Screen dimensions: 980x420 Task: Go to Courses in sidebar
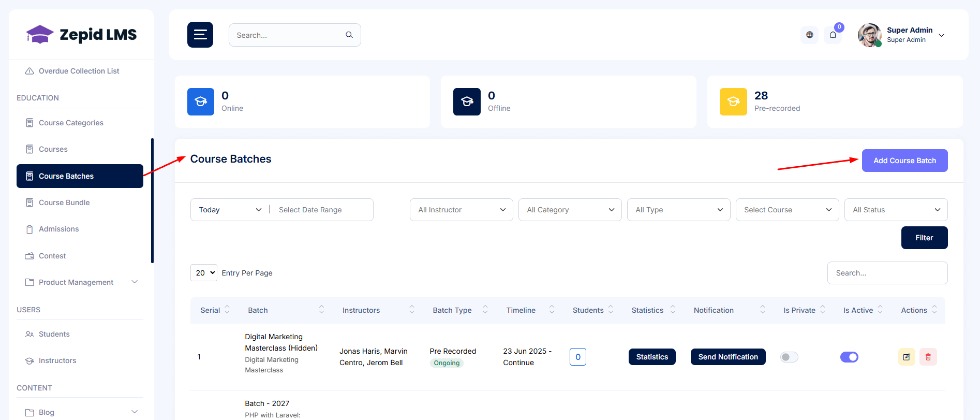(x=80, y=149)
